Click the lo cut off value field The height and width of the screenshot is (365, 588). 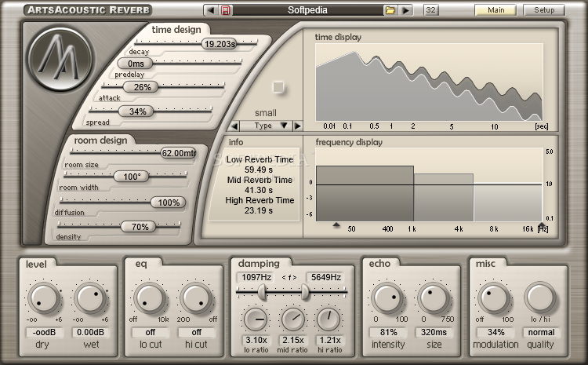[150, 332]
